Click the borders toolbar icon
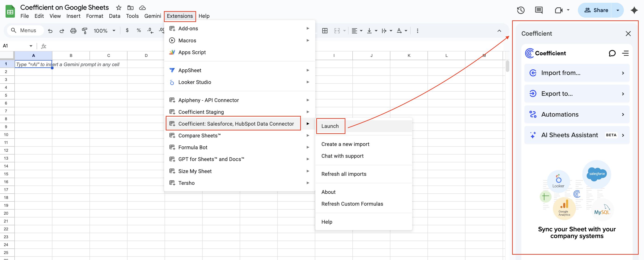The width and height of the screenshot is (644, 260). click(325, 31)
